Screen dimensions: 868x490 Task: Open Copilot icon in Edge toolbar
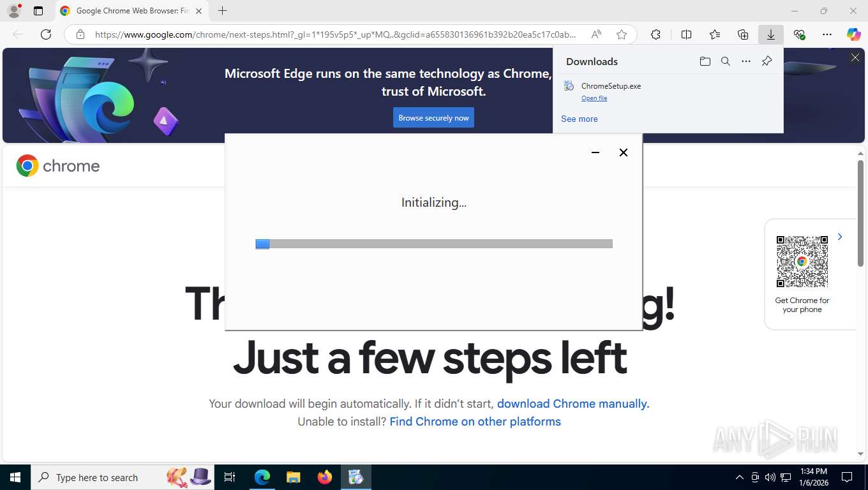[854, 34]
